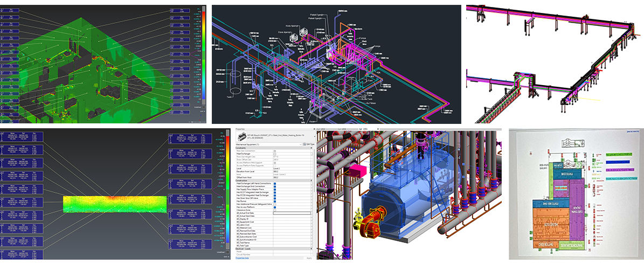Toggle Has Access Platform checkbox
644x264 pixels.
pyautogui.click(x=275, y=207)
